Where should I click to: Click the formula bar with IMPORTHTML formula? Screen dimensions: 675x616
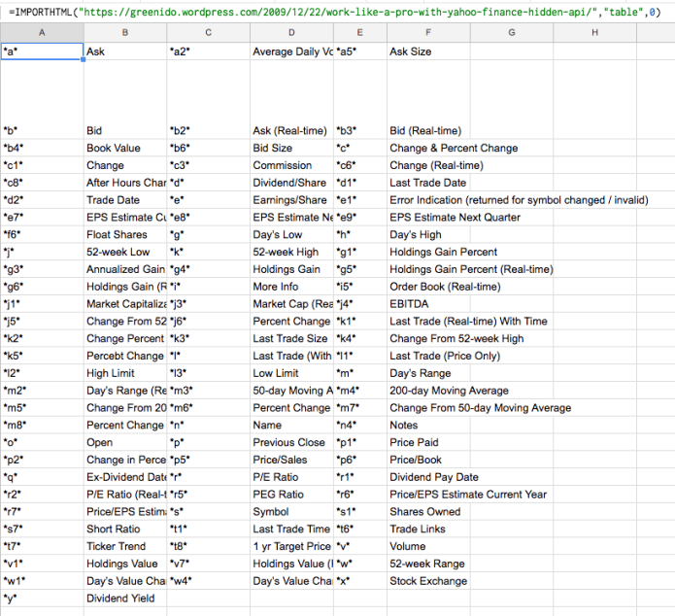(338, 12)
